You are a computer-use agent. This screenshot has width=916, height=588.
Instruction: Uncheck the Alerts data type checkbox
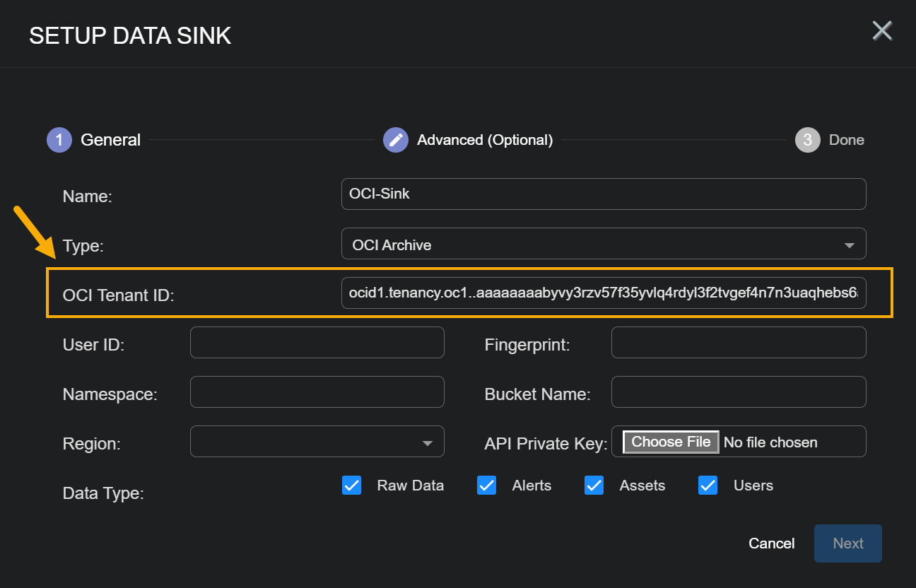coord(487,486)
